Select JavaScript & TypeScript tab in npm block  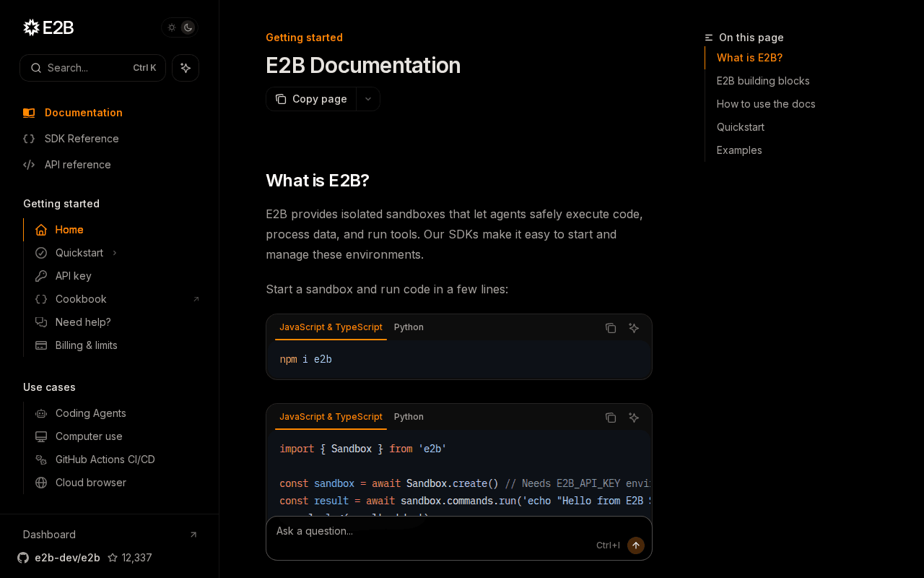331,327
